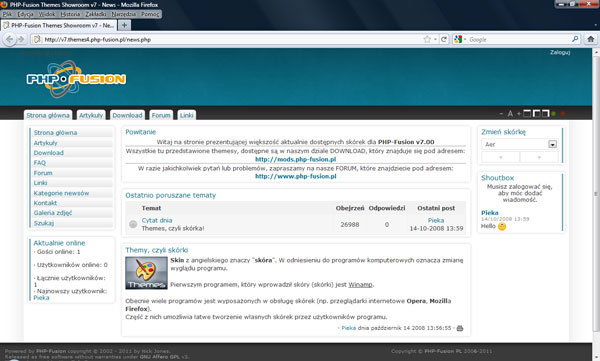This screenshot has height=361, width=600.
Task: Click the Reload page icon in address bar
Action: pyautogui.click(x=444, y=39)
